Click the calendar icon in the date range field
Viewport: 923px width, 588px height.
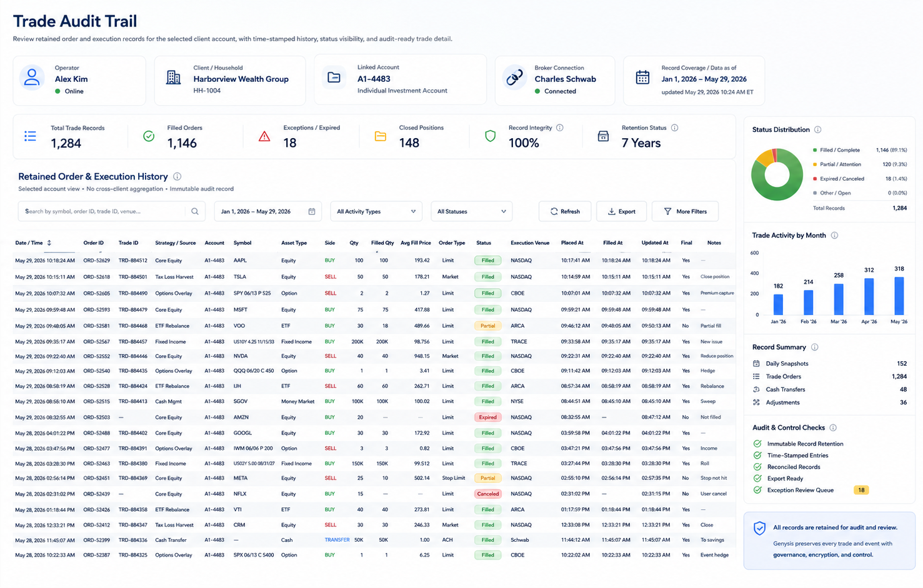point(312,211)
